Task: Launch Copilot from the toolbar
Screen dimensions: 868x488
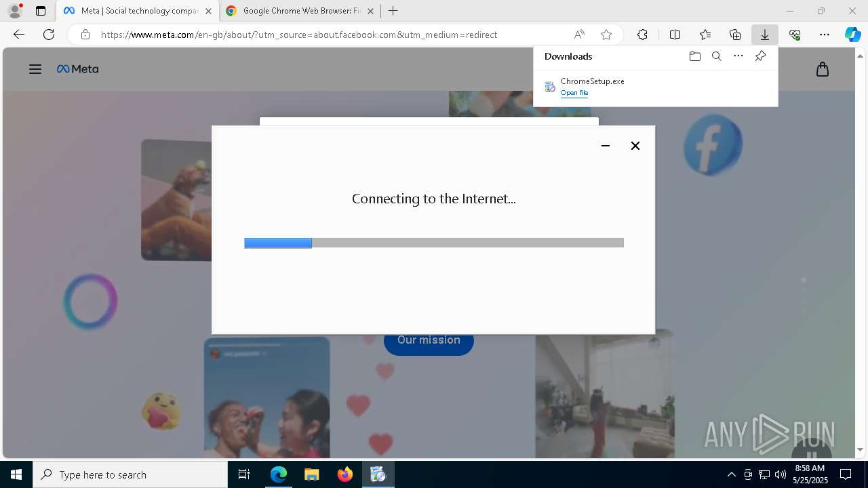Action: (x=853, y=35)
